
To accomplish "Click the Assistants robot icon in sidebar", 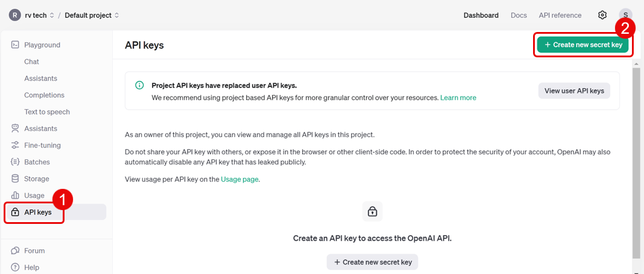I will (15, 129).
